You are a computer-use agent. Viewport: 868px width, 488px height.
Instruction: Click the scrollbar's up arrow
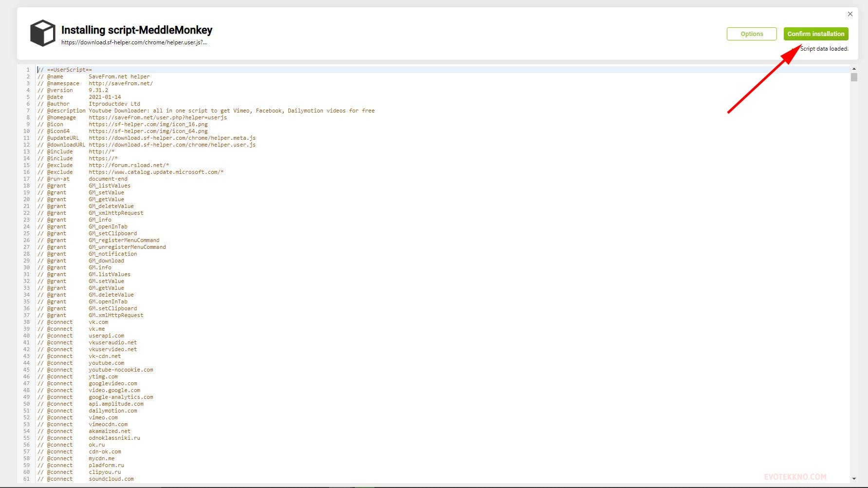(854, 69)
